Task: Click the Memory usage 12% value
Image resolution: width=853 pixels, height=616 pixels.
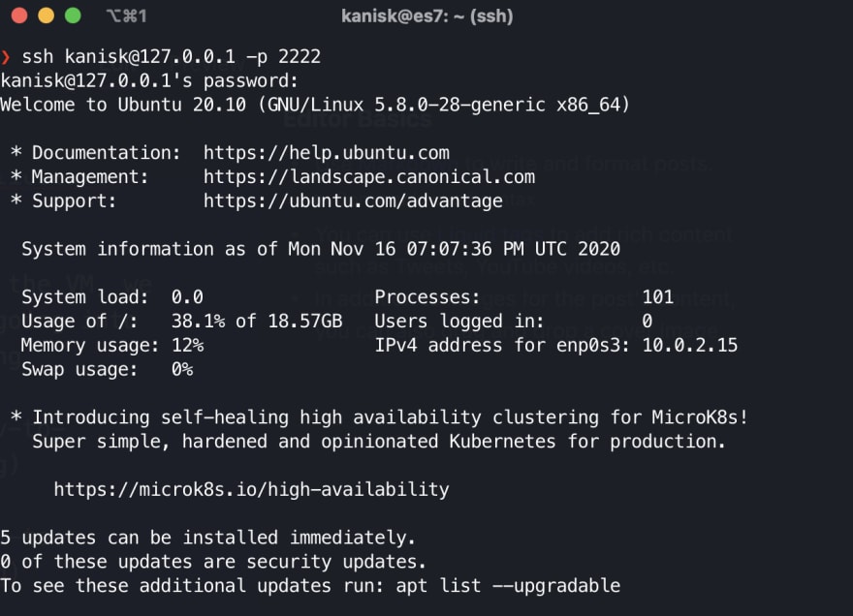Action: 188,345
